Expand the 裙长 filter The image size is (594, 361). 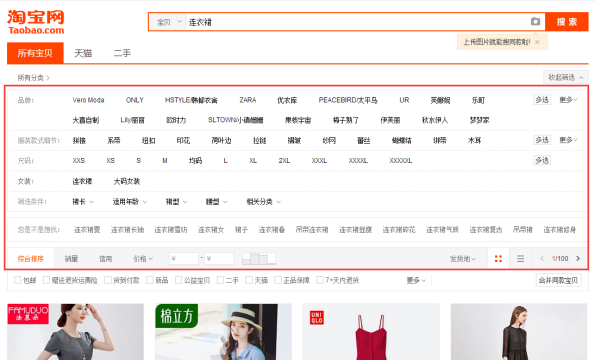pos(83,202)
